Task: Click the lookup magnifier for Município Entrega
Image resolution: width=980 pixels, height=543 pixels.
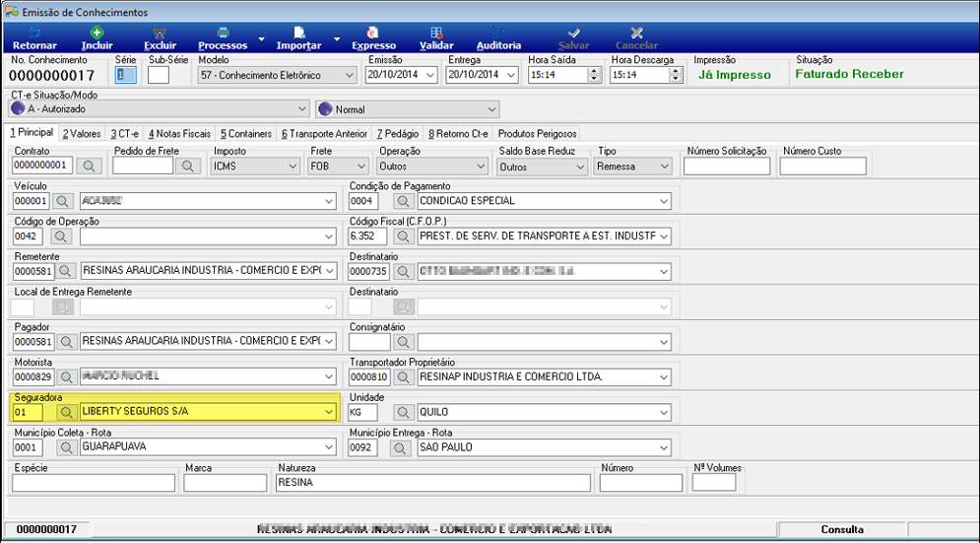Action: (x=400, y=447)
